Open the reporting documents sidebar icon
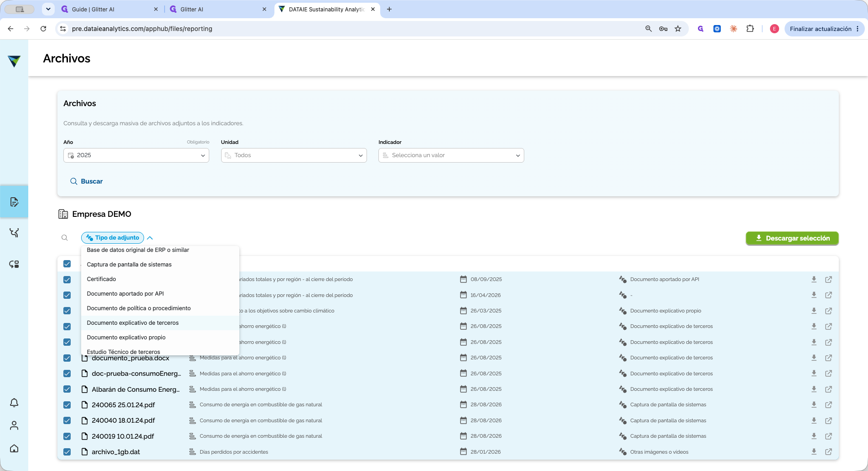Viewport: 868px width, 471px height. 14,202
